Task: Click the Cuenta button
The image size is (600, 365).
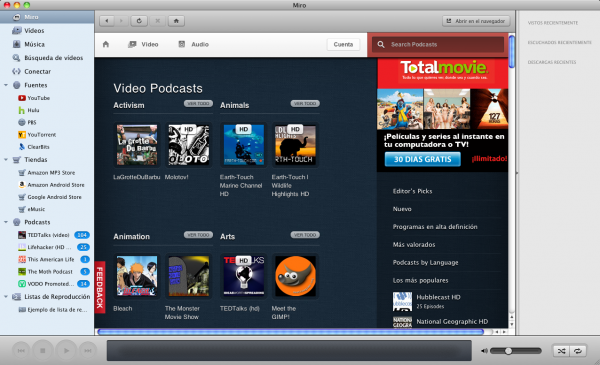Action: pyautogui.click(x=343, y=44)
